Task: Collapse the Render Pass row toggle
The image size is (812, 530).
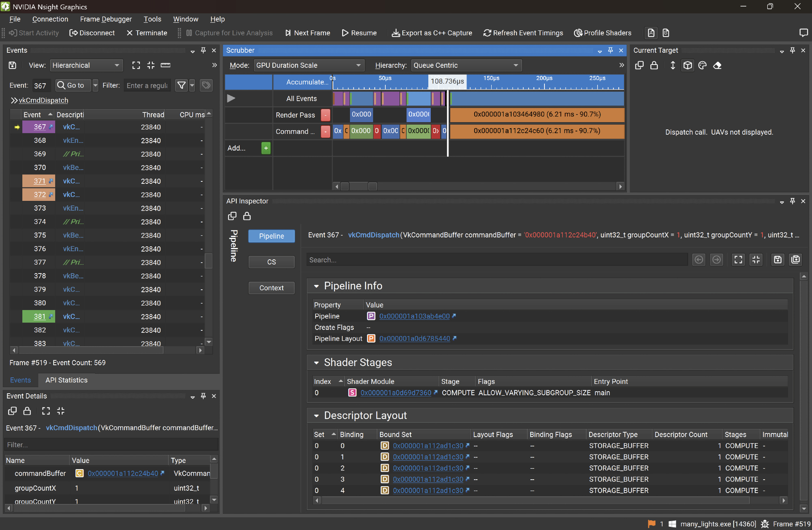Action: (325, 115)
